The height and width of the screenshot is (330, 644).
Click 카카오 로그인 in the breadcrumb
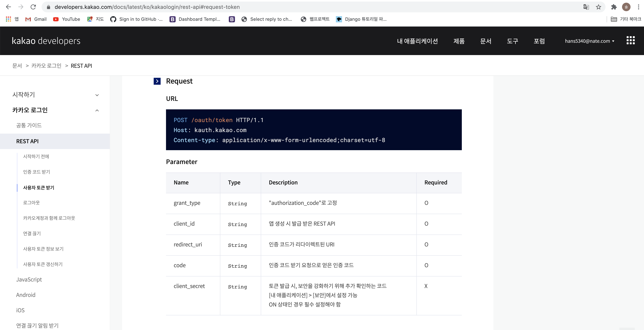pos(46,66)
